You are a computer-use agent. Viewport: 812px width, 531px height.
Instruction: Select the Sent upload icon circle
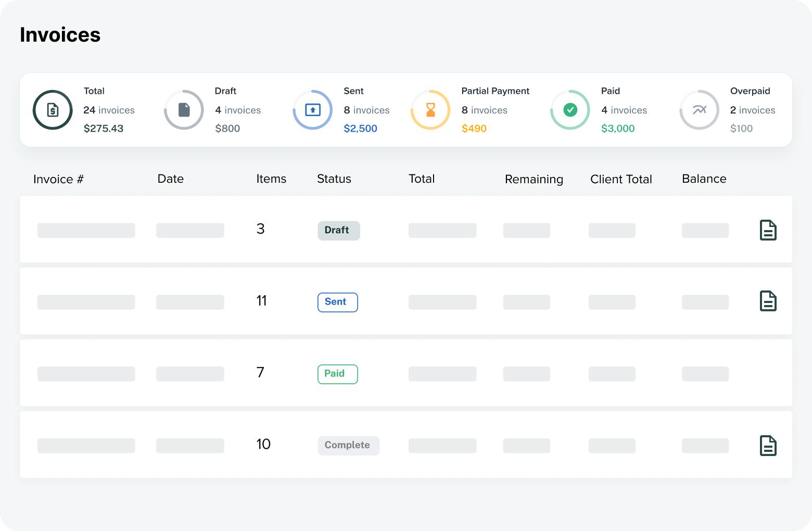[x=312, y=110]
